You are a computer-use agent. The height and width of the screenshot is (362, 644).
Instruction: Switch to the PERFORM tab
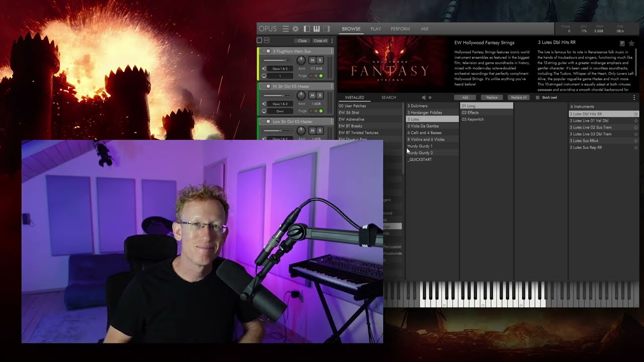pos(400,29)
